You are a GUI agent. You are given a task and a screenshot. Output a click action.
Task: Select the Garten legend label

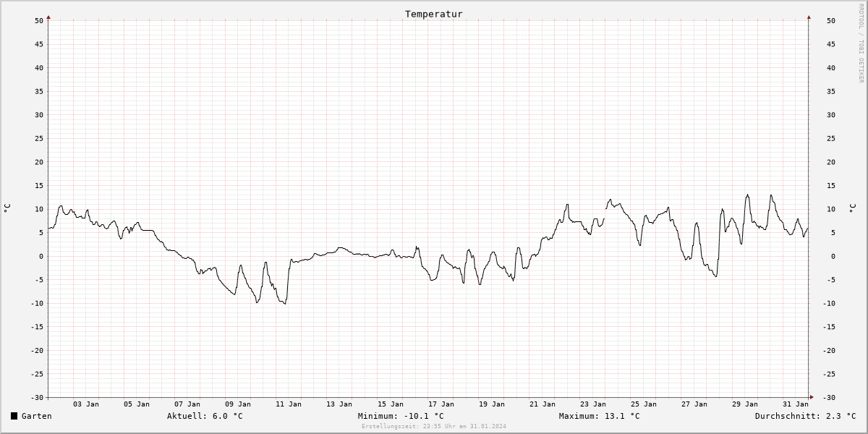coord(37,416)
